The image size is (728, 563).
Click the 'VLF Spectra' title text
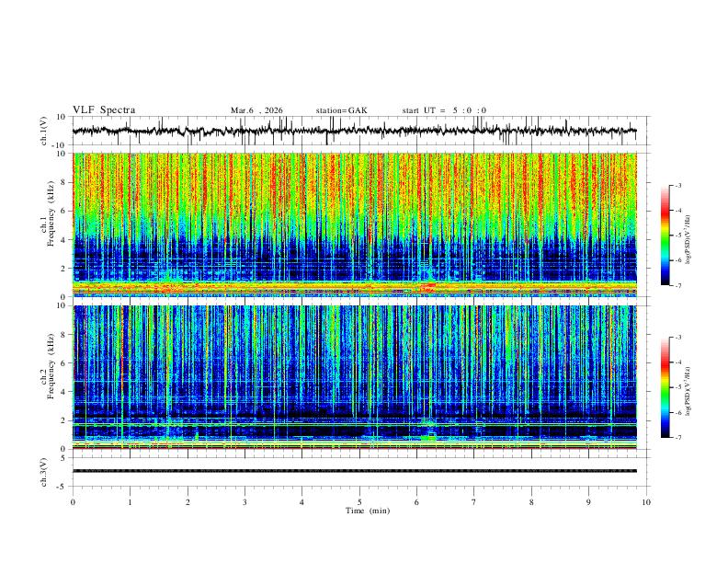coord(104,110)
